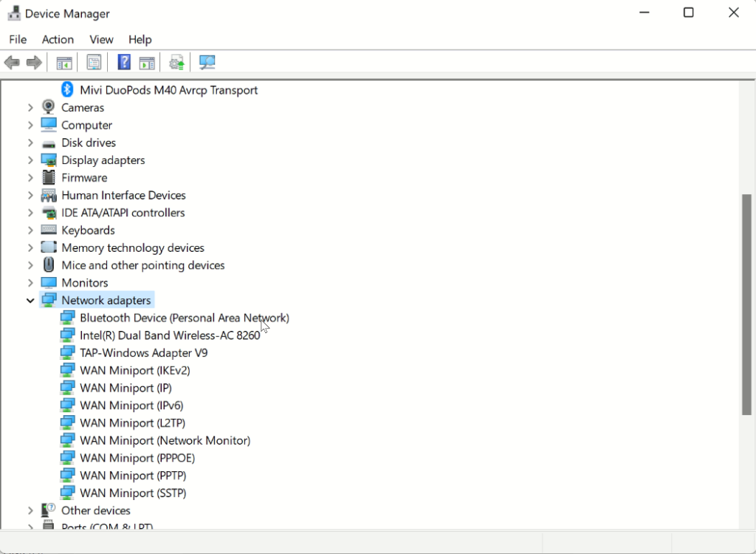Select Bluetooth Device (Personal Area Network)

pyautogui.click(x=184, y=318)
